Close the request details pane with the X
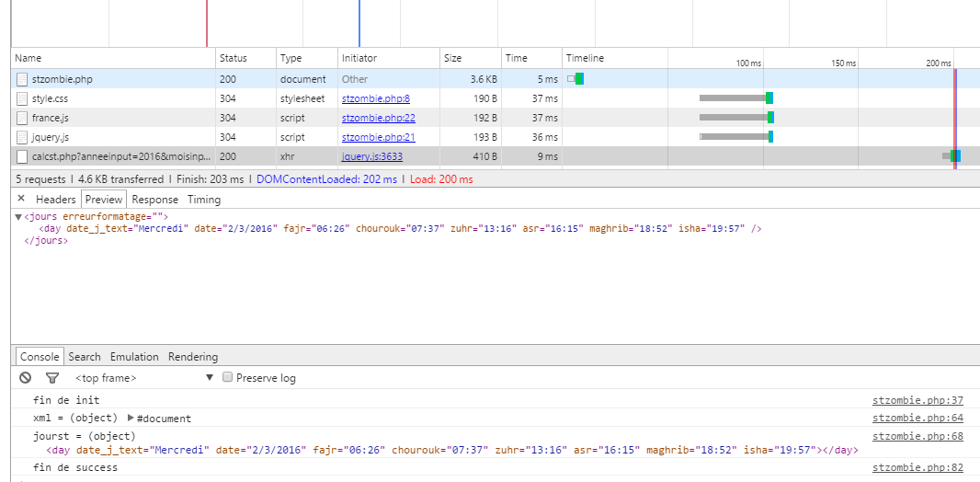The width and height of the screenshot is (980, 482). [21, 199]
